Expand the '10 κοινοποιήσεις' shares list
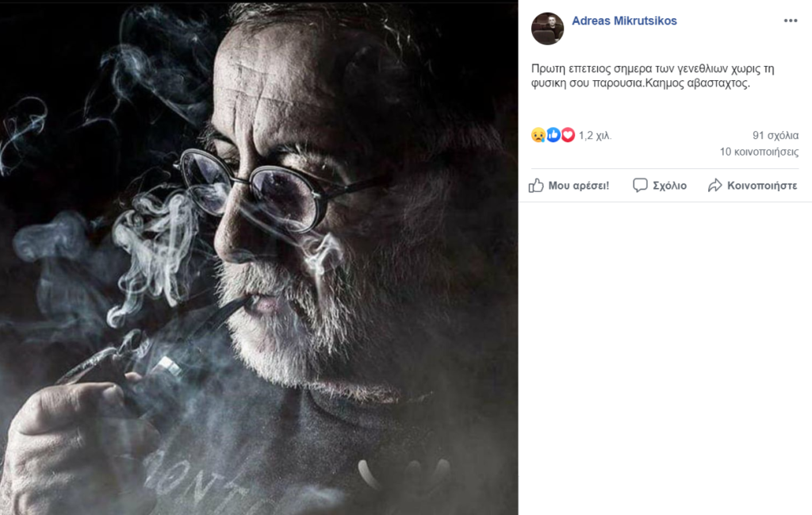Screen dimensions: 812x515 coord(759,152)
